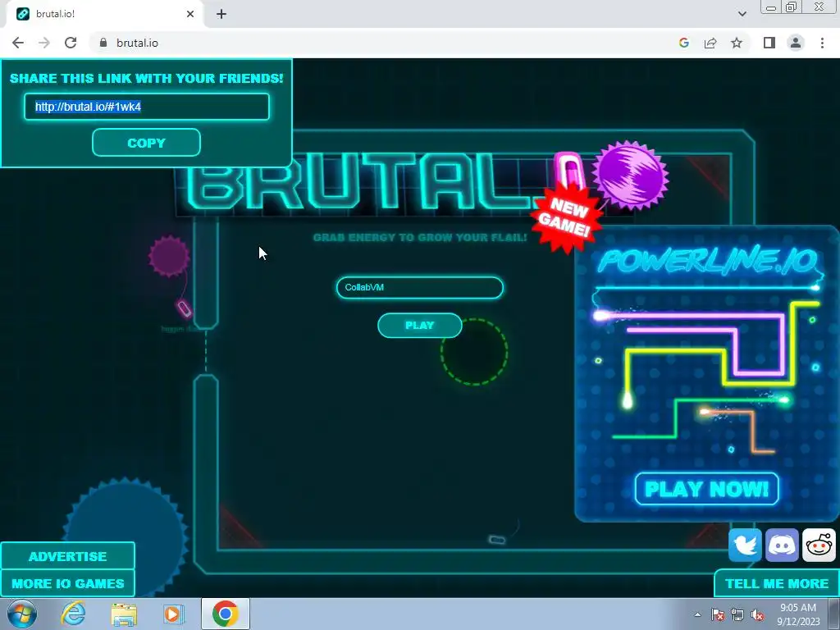Open Chrome three-dot menu
840x630 pixels.
click(x=822, y=43)
